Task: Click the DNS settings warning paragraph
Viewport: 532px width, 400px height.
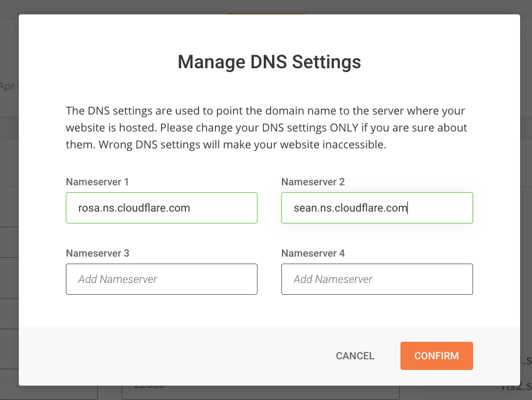Action: tap(266, 128)
